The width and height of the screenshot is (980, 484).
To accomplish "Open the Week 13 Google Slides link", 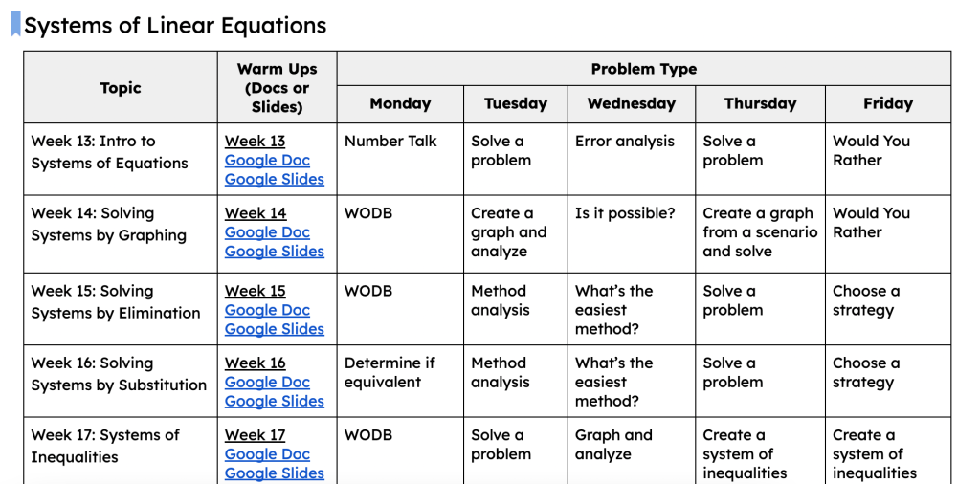I will pyautogui.click(x=274, y=180).
